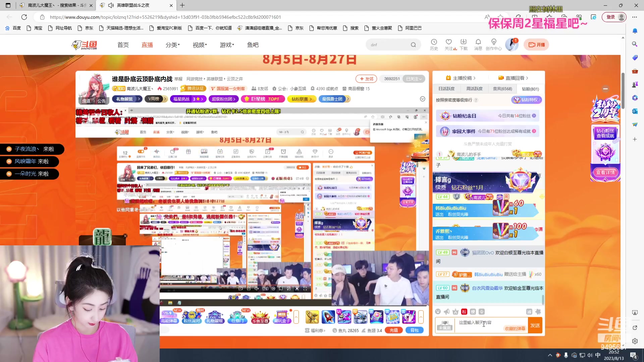Open the emoji picker in the chat toolbar
Screen dimensions: 644x362
tap(438, 311)
